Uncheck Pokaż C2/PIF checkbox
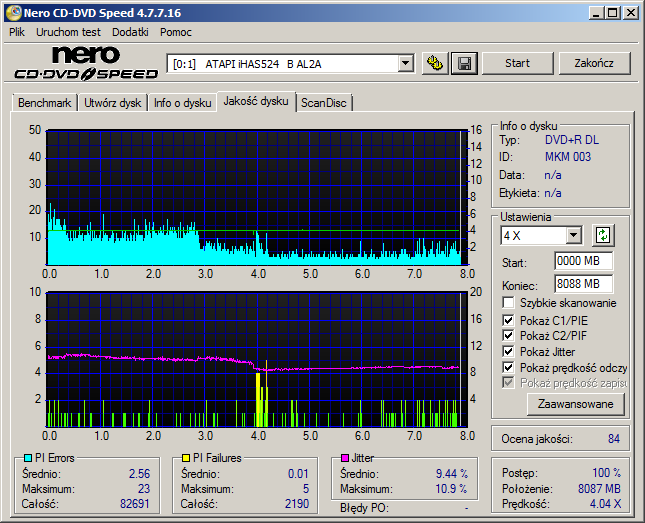This screenshot has height=523, width=645. (508, 336)
